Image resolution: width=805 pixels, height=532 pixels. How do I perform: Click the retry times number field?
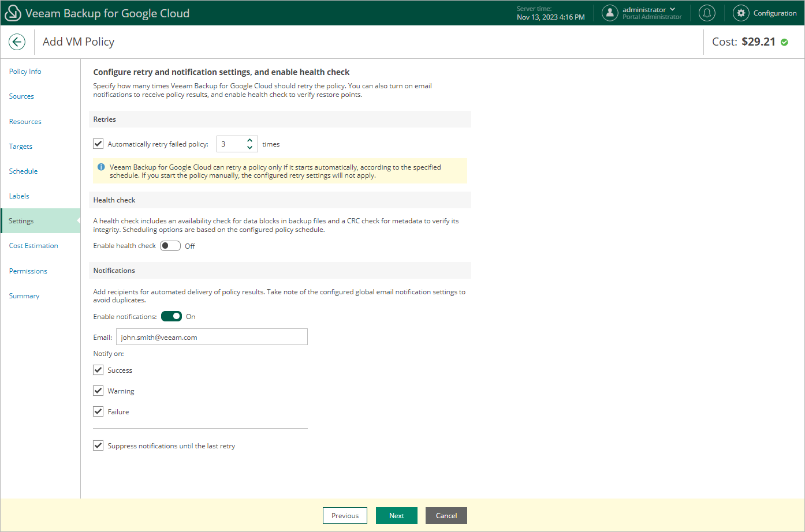tap(231, 144)
